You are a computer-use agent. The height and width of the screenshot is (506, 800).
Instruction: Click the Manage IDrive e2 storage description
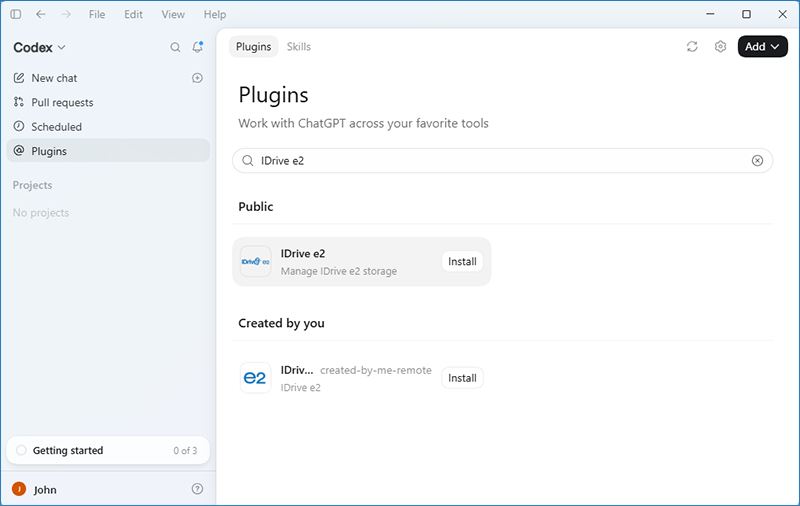point(339,271)
